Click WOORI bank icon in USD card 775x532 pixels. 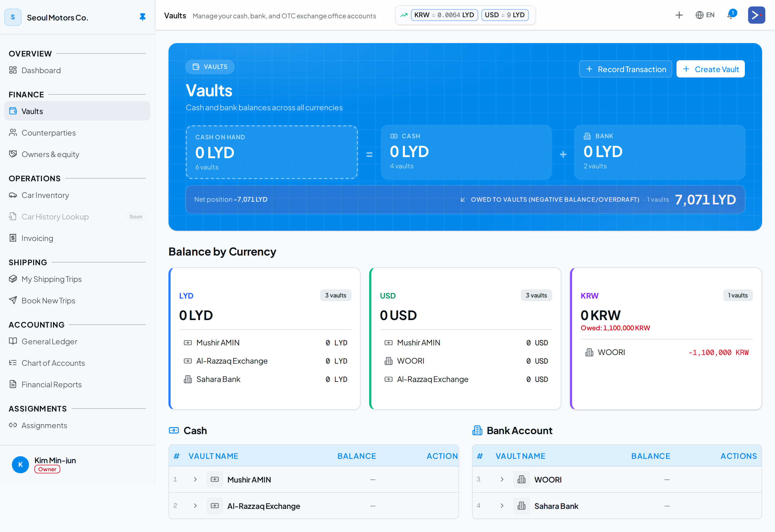tap(389, 361)
